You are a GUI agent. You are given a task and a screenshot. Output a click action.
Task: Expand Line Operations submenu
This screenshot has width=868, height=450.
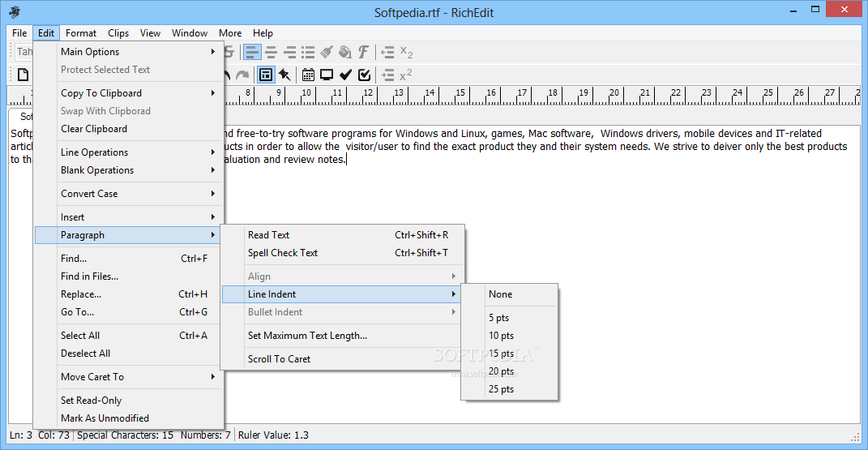128,152
